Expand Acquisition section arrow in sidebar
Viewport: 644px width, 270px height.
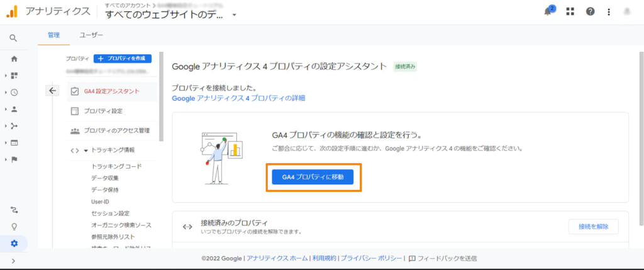coord(6,126)
